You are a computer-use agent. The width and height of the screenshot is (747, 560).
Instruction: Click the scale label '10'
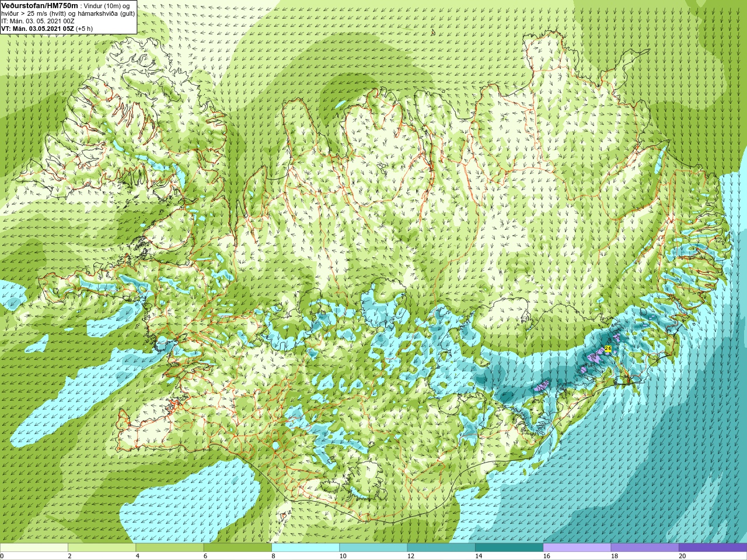(x=343, y=556)
